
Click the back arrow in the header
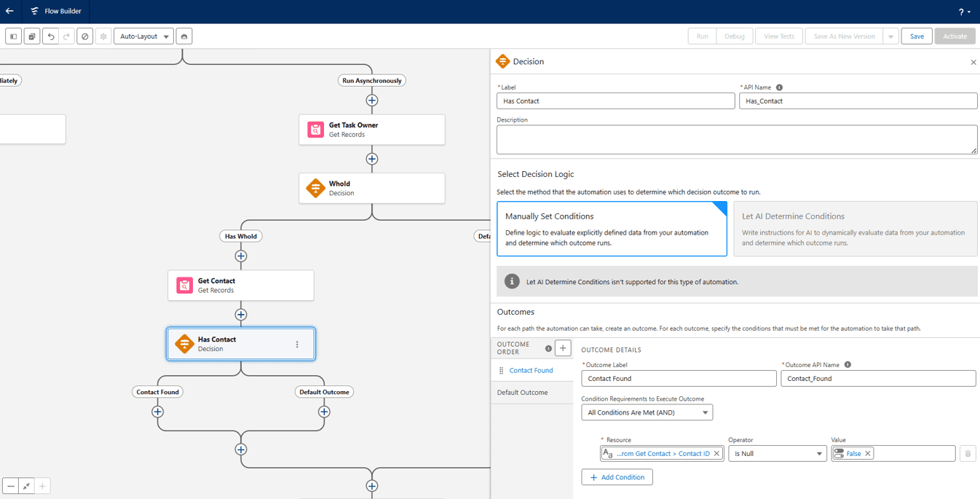tap(9, 11)
